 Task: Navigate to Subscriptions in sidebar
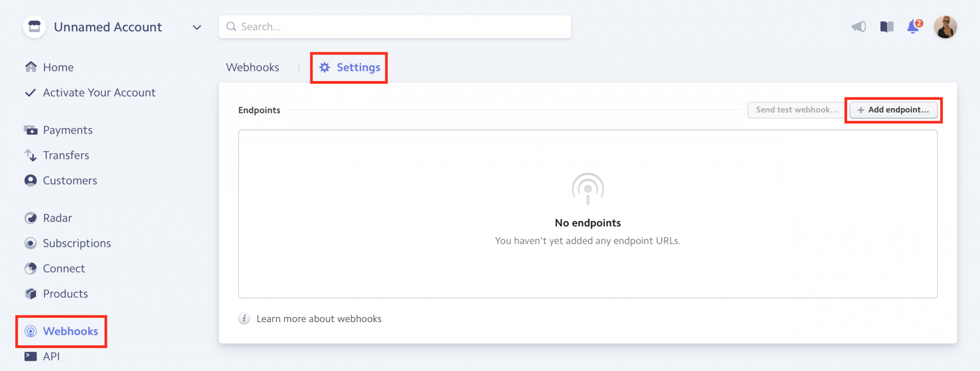tap(77, 243)
